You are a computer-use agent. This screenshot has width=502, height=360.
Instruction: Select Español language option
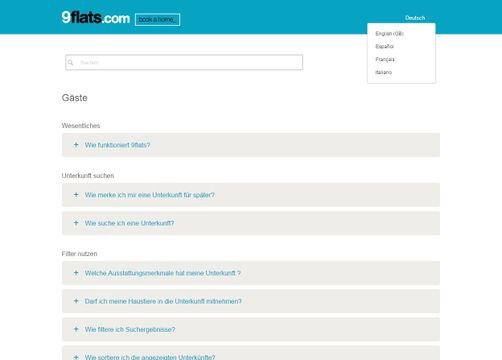[x=384, y=46]
